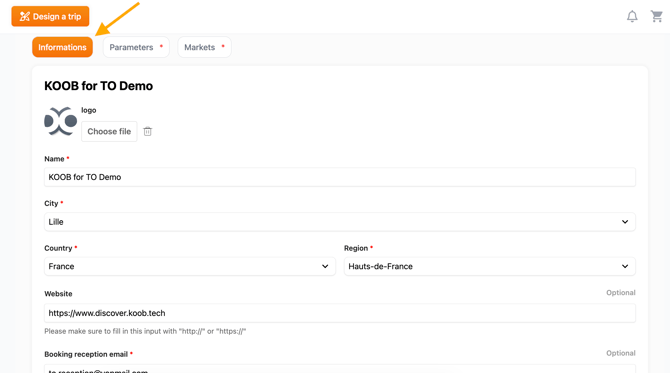Viewport: 670px width, 373px height.
Task: Select the Informations tab
Action: click(62, 47)
